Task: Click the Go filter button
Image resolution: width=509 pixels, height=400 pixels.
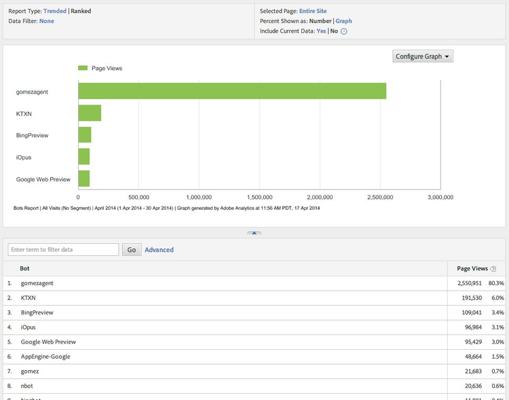Action: click(131, 250)
